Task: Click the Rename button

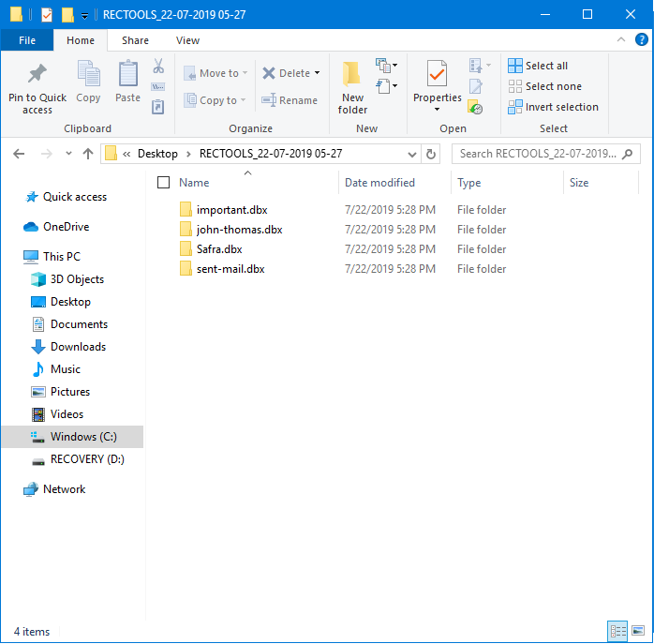Action: (290, 100)
